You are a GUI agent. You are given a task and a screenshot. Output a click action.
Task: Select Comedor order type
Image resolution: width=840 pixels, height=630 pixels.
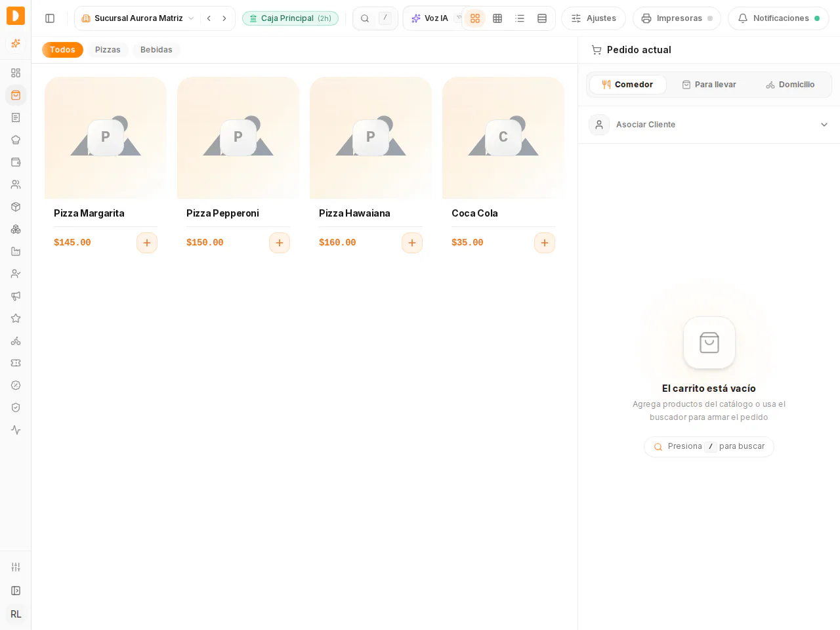(627, 85)
